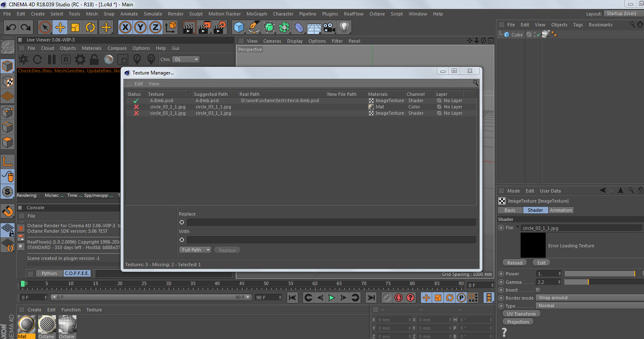Open the Full Path dropdown in Texture Manager
This screenshot has height=339, width=644.
pos(195,250)
